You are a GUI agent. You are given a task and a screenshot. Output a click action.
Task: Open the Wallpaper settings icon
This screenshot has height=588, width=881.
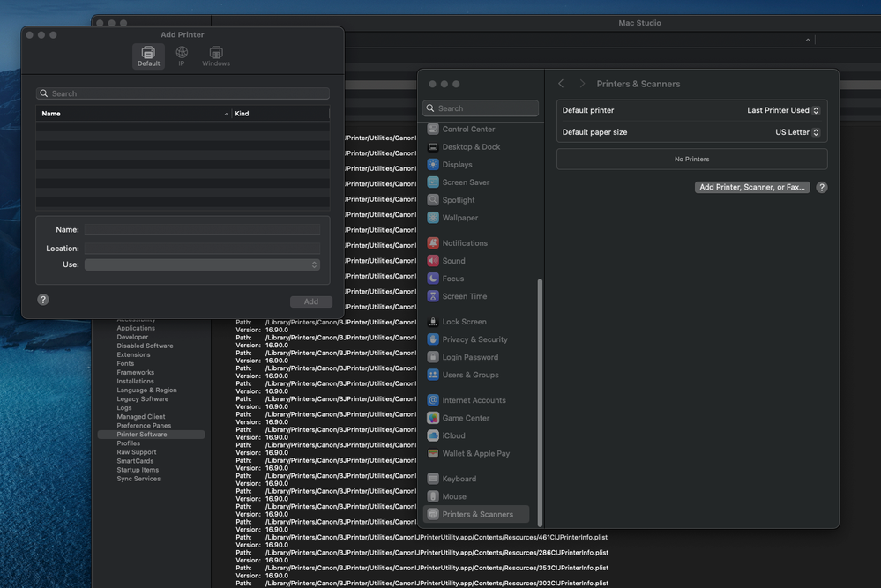[433, 218]
